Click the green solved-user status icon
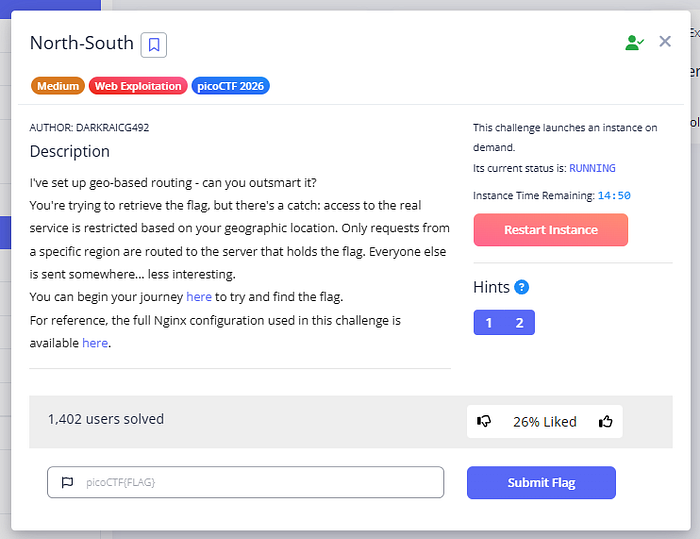The height and width of the screenshot is (539, 700). pos(634,42)
